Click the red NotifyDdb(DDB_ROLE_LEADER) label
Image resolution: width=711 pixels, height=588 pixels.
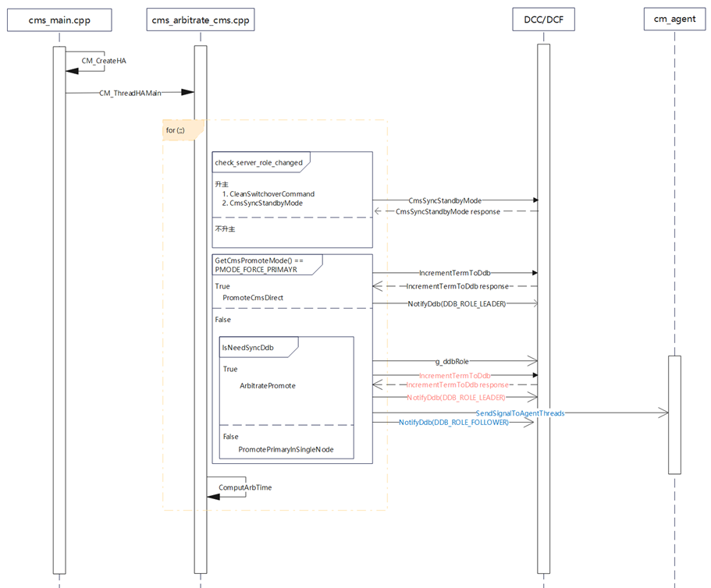[x=456, y=397]
